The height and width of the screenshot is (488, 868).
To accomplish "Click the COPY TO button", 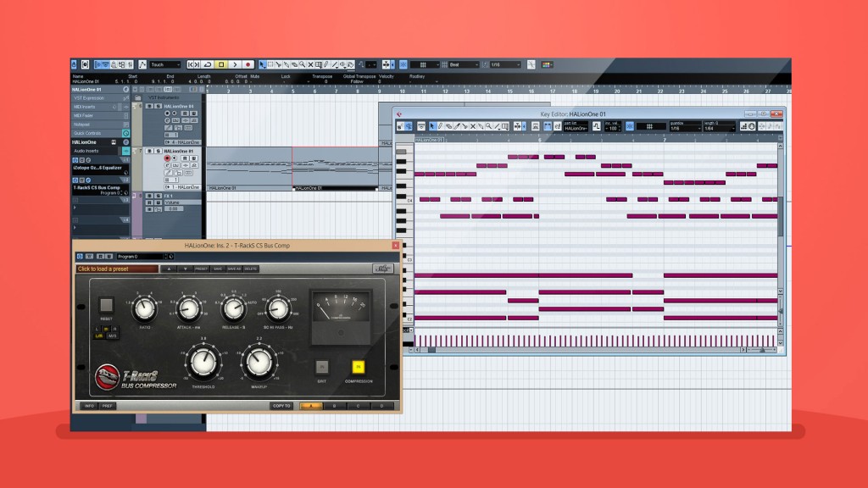I will [x=281, y=406].
